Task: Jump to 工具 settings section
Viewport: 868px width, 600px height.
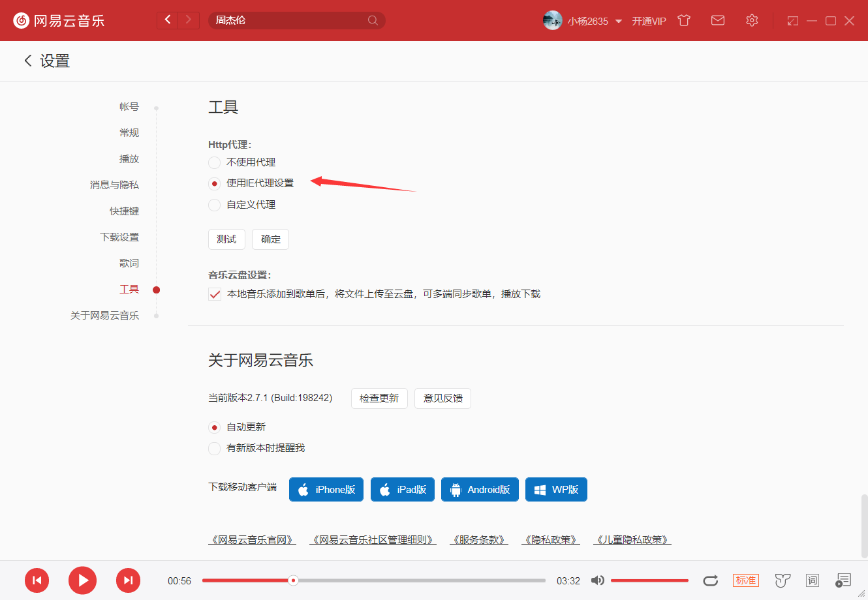Action: tap(129, 289)
